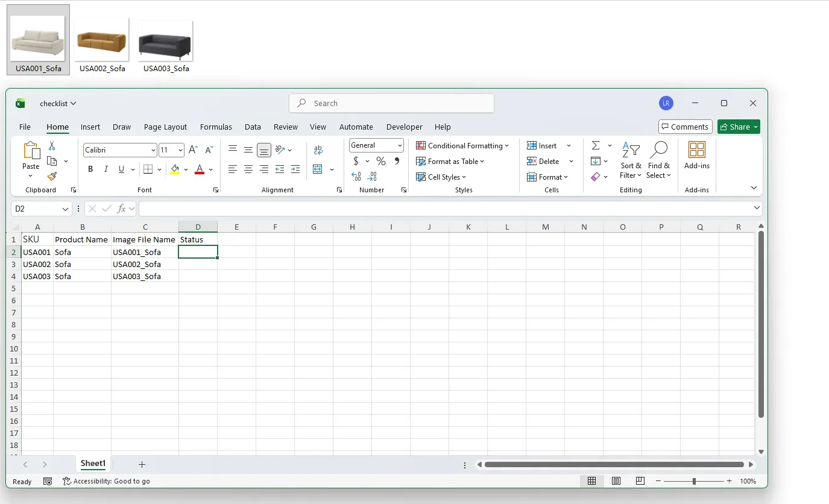Switch to Page Break Preview in status bar
Screen dimensions: 829x504
[x=640, y=481]
